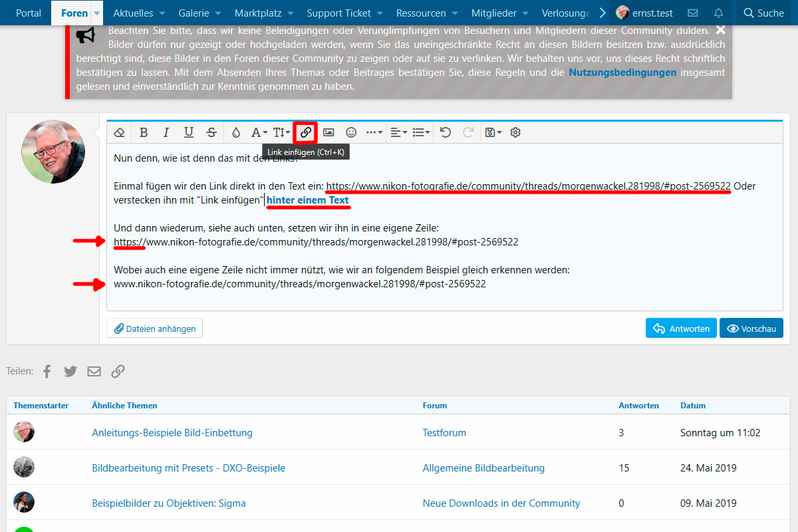Open the Portal navigation tab
The image size is (798, 532).
pyautogui.click(x=29, y=13)
